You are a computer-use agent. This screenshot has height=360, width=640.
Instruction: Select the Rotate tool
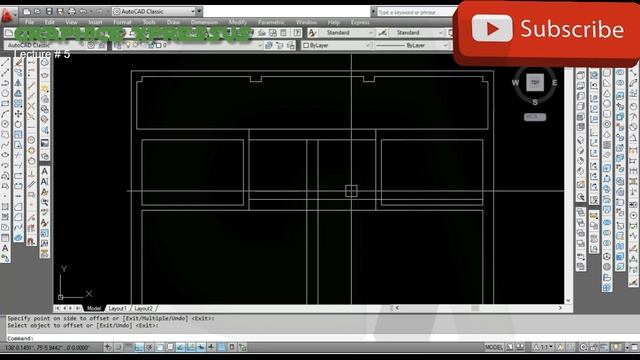pos(18,124)
